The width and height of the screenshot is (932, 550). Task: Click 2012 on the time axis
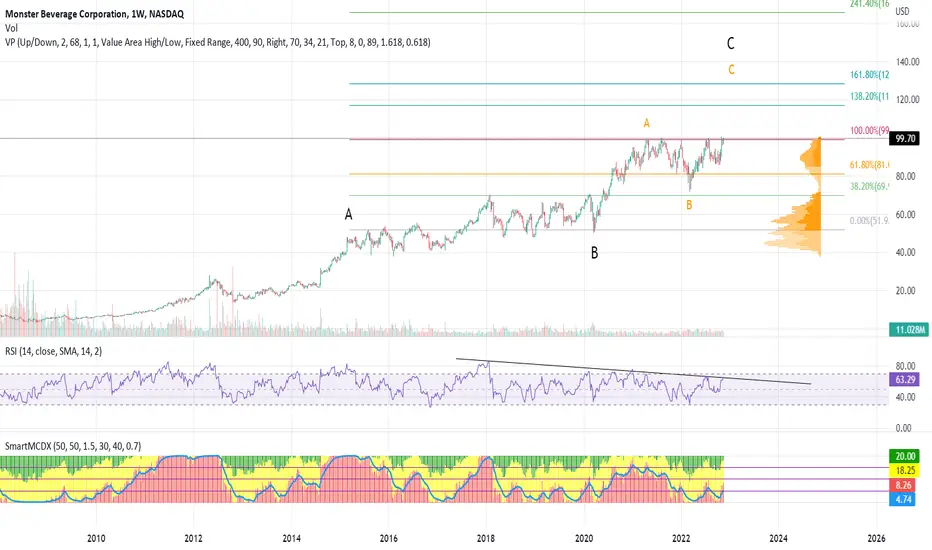pos(194,539)
